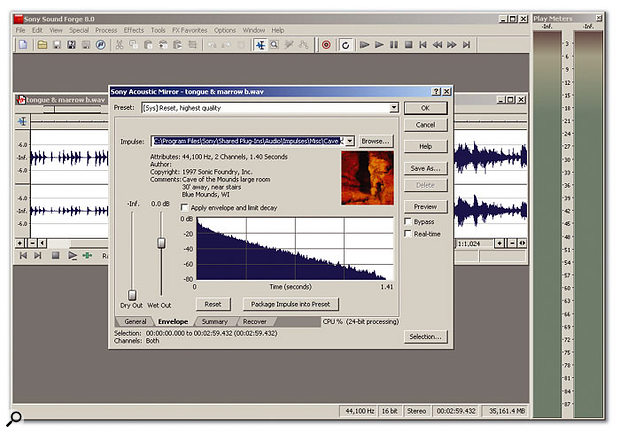Click the blue circular Publish icon in the toolbar
The width and height of the screenshot is (620, 433).
point(101,45)
